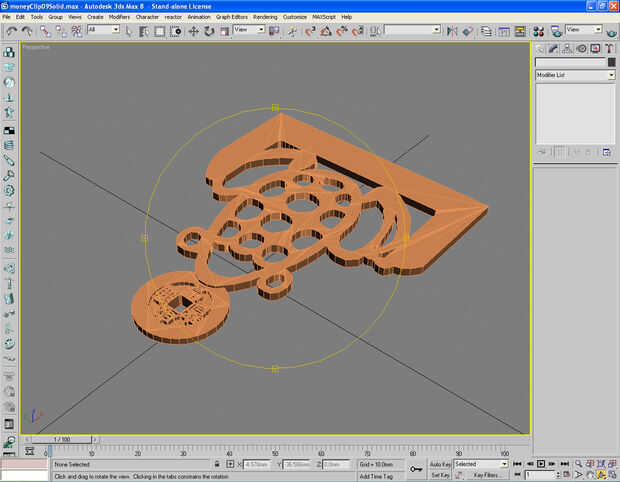Screen dimensions: 620x482
Task: Open the Modify panel tab icon
Action: [555, 48]
